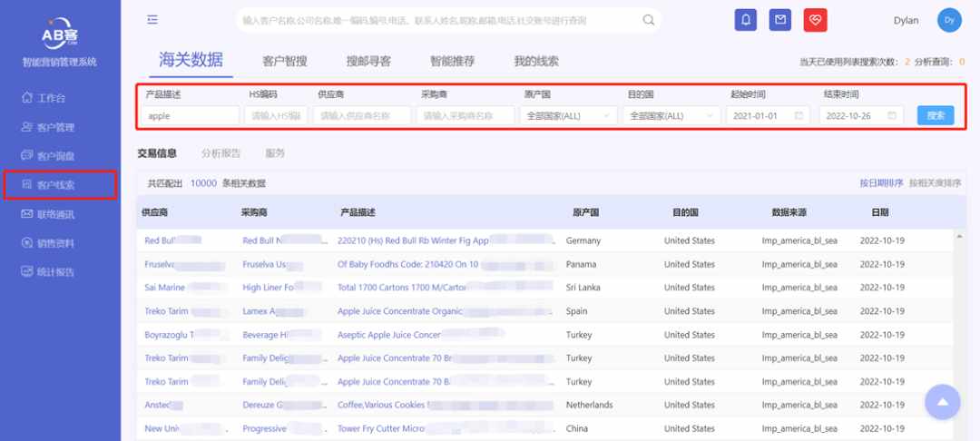Click the table scrollbar up arrow
Viewport: 980px width, 441px height.
pyautogui.click(x=958, y=235)
